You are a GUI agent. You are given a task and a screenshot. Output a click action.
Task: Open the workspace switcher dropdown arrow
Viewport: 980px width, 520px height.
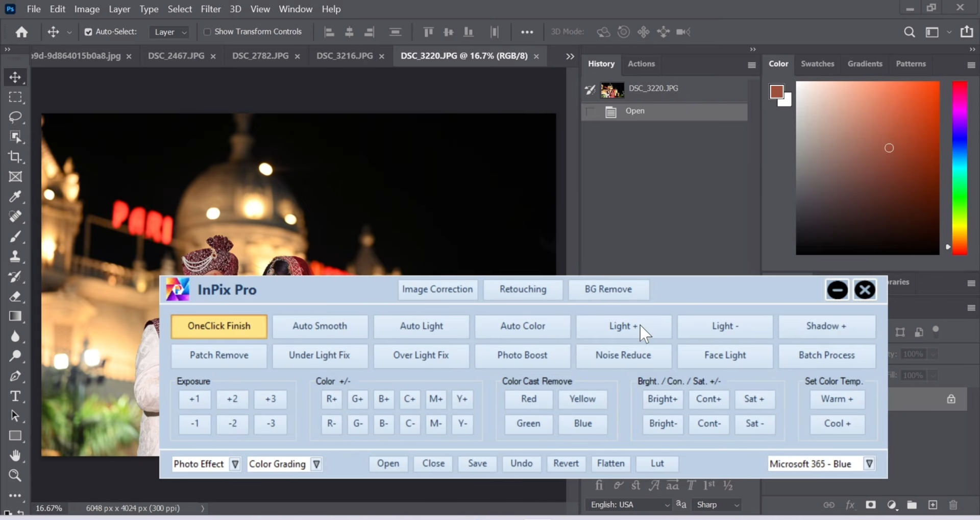[949, 32]
